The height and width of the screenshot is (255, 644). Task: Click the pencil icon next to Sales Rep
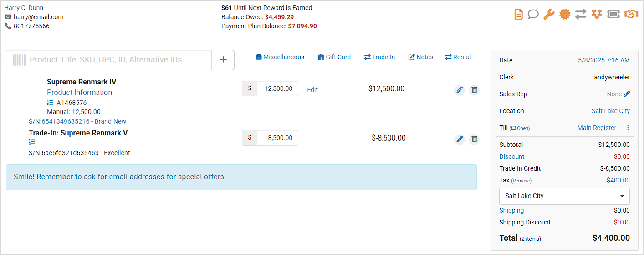coord(627,94)
